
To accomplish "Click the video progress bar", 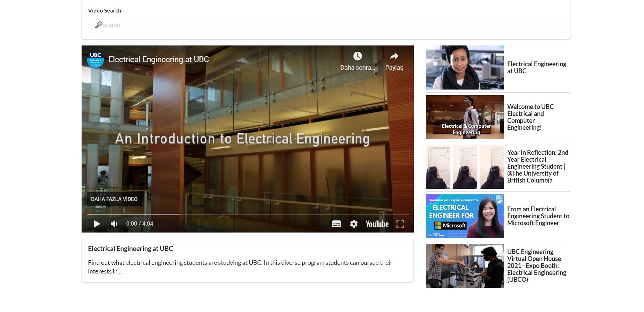I will pyautogui.click(x=248, y=214).
